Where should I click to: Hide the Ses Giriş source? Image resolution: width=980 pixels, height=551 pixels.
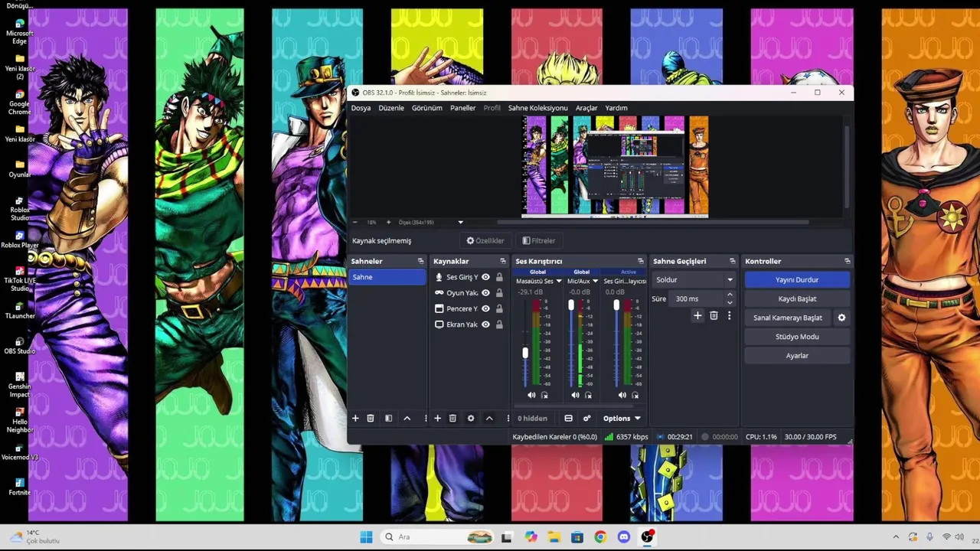tap(485, 277)
